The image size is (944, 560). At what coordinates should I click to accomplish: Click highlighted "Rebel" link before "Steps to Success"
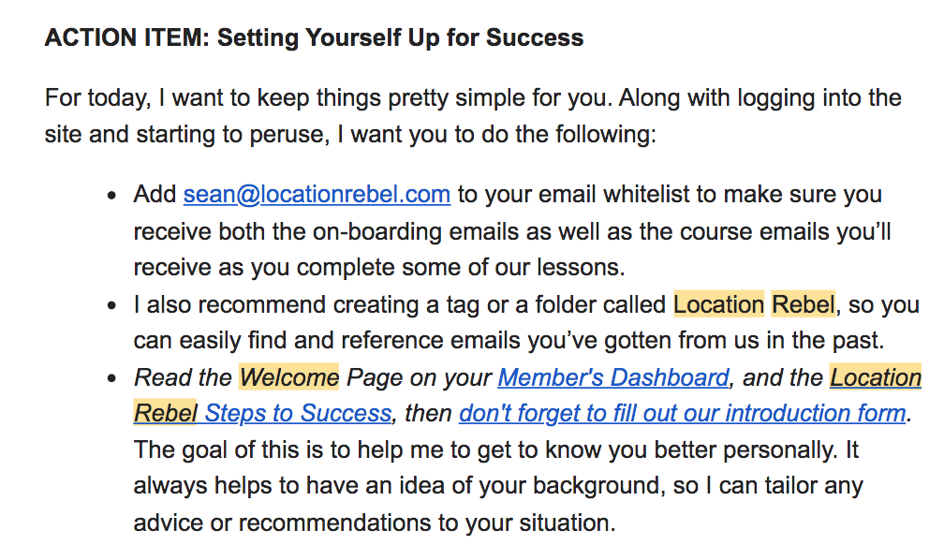[166, 413]
